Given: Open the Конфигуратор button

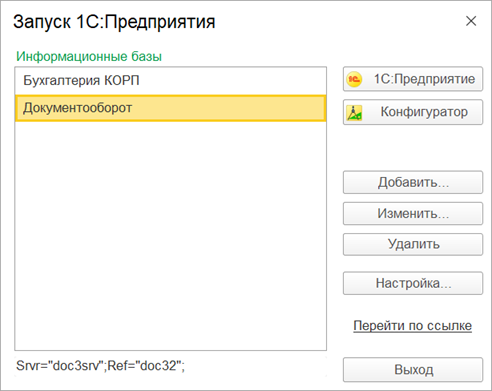Looking at the screenshot, I should (x=413, y=112).
